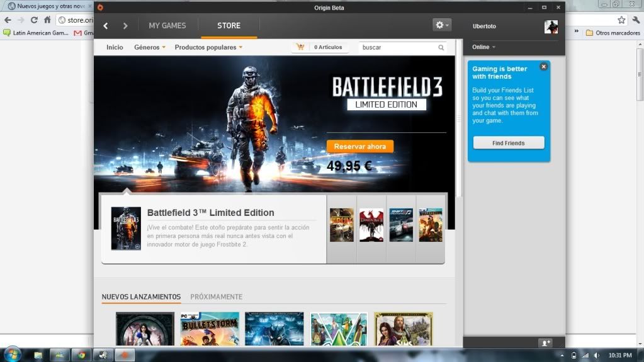Open The Sims 3 green cover
644x362 pixels.
coord(339,329)
